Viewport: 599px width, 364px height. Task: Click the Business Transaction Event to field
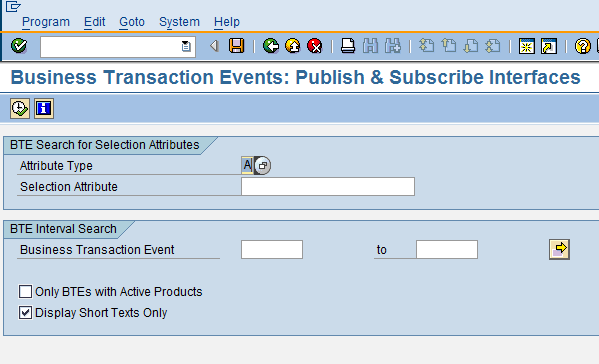447,249
